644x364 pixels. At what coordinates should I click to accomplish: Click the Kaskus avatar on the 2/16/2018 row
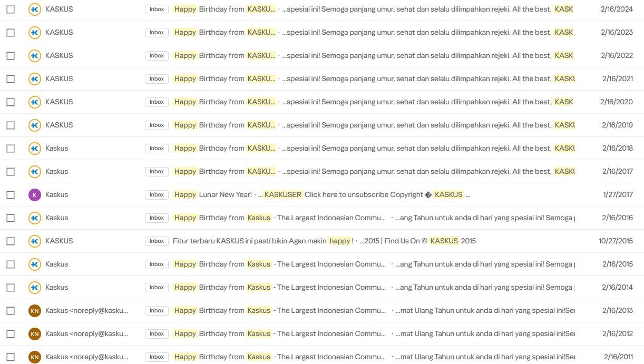(34, 148)
